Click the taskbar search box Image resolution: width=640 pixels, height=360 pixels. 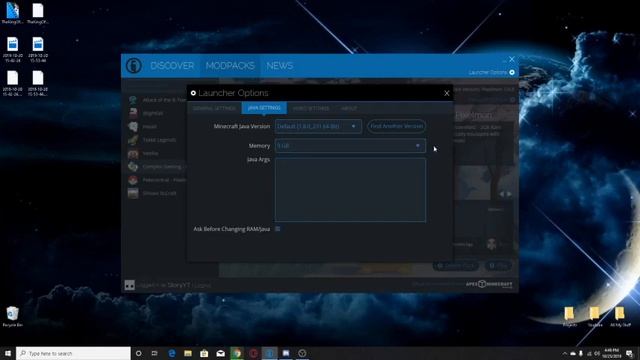pyautogui.click(x=73, y=353)
